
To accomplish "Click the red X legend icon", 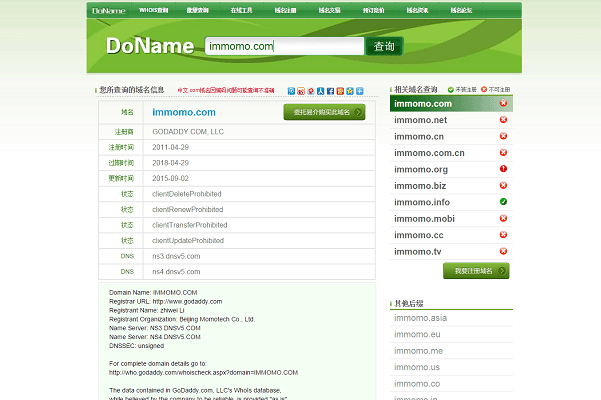I will (484, 89).
